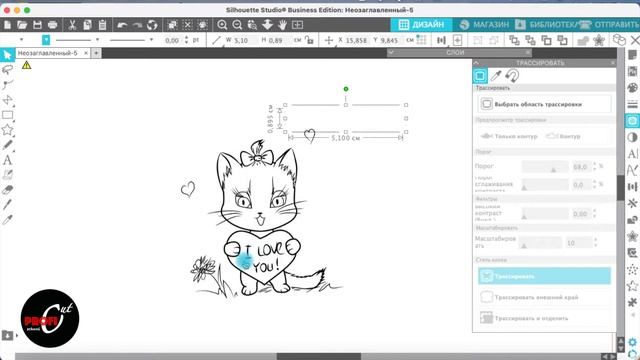Click the green rotation handle above selection
Image resolution: width=640 pixels, height=360 pixels.
[x=346, y=89]
